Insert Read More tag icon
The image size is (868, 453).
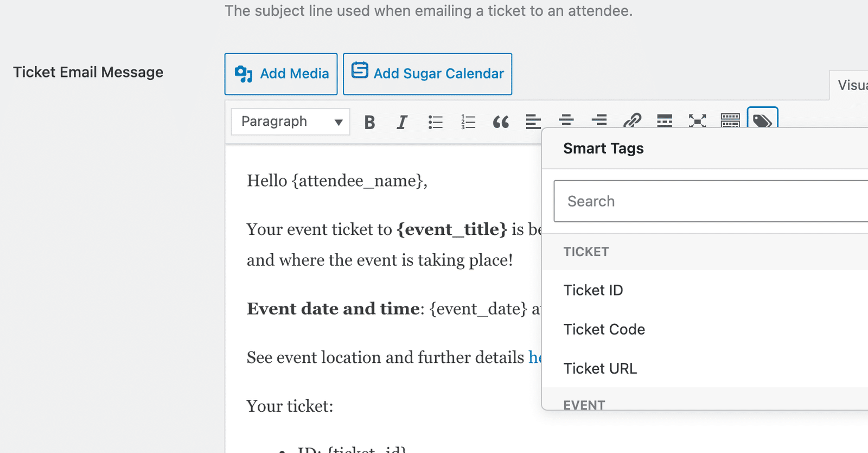click(x=665, y=120)
